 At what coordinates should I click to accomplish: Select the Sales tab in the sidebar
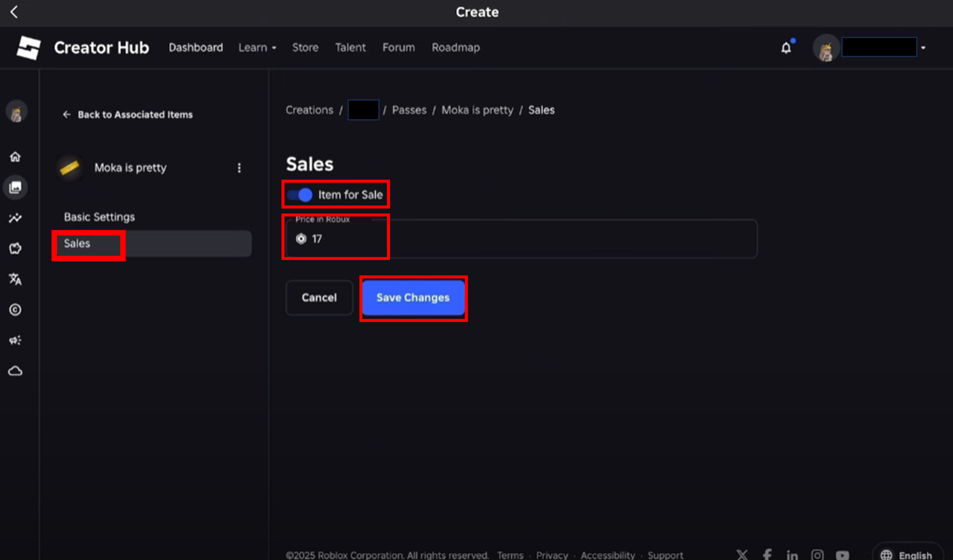tap(152, 243)
